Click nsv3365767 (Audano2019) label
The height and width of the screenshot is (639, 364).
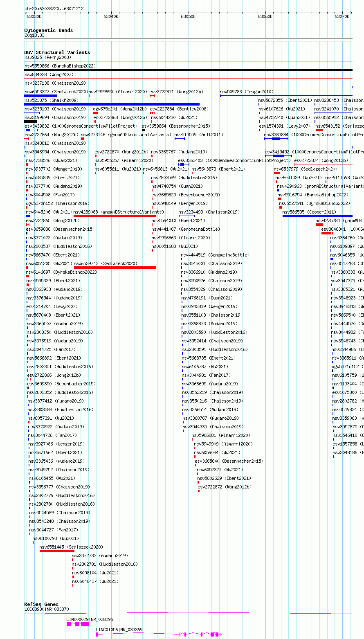179,152
